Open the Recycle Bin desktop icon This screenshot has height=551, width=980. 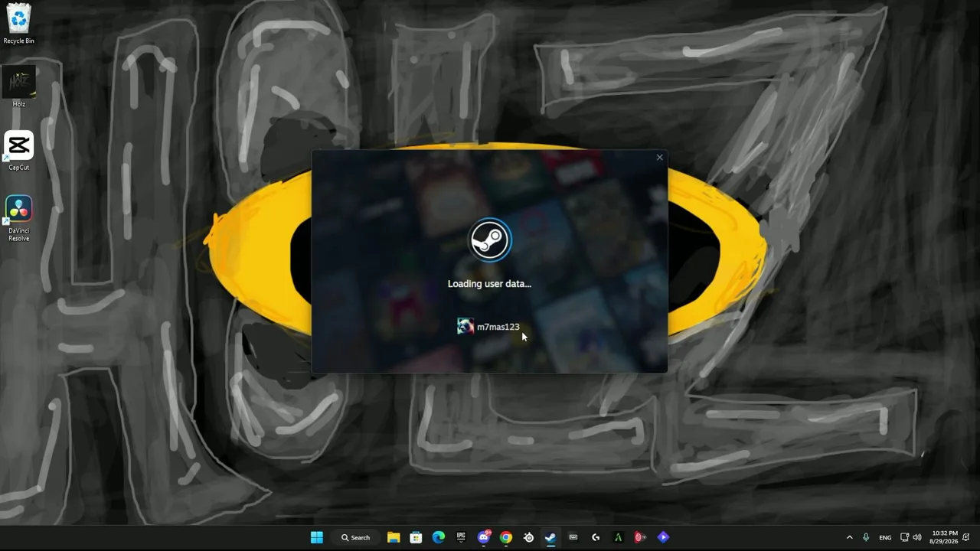[18, 24]
